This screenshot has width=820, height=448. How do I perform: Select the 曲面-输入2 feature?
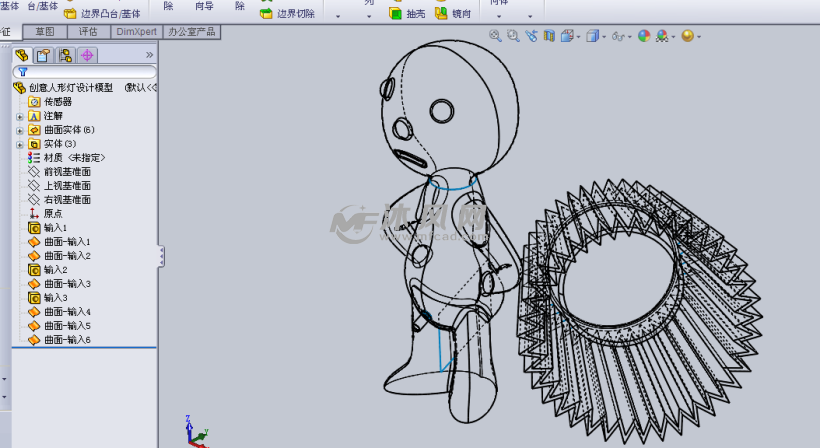pyautogui.click(x=67, y=256)
